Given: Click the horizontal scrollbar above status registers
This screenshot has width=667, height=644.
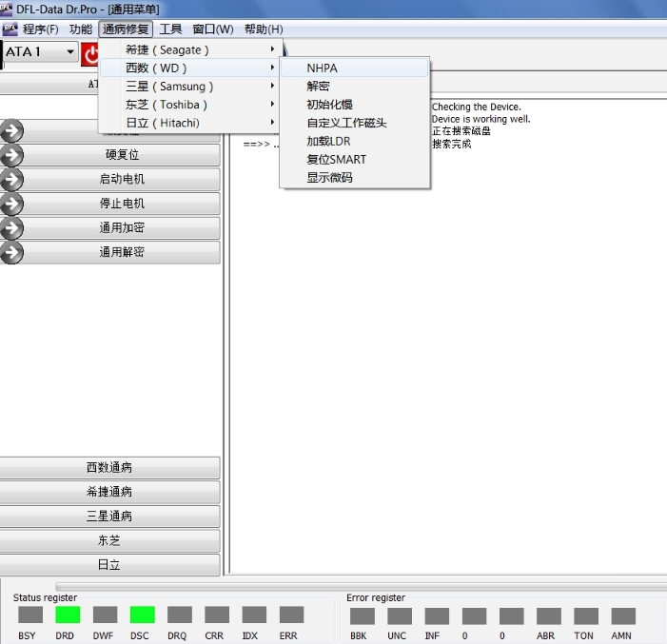Looking at the screenshot, I should tap(362, 587).
